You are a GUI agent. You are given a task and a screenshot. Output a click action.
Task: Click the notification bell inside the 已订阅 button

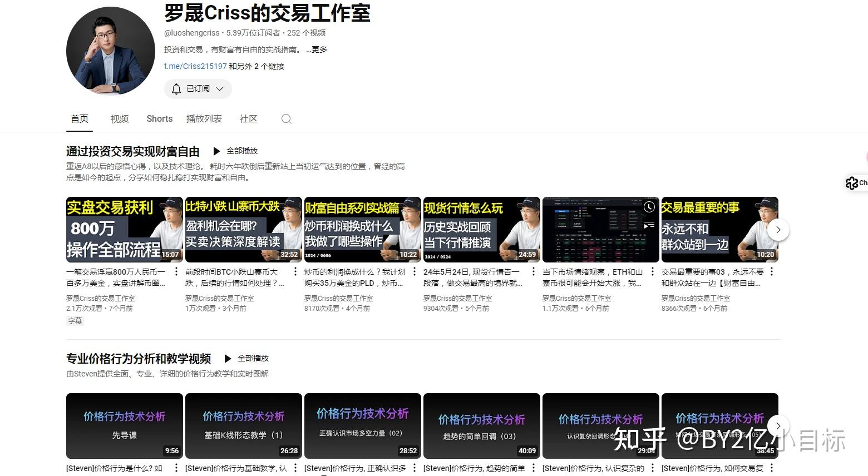pos(176,88)
